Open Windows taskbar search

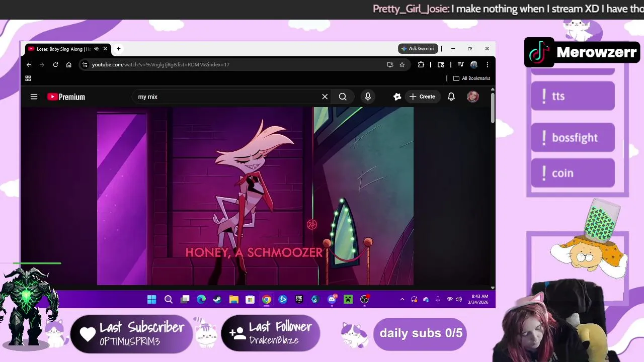coord(169,300)
